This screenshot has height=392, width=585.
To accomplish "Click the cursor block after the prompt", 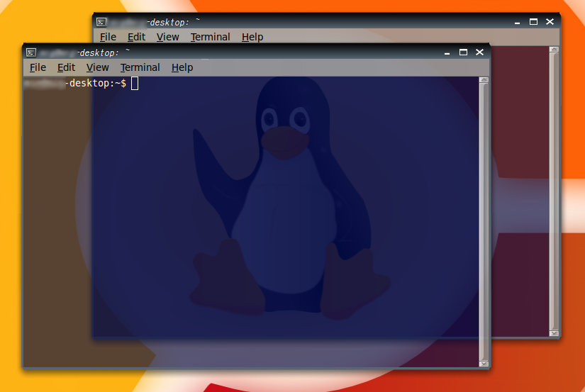I will click(x=135, y=84).
